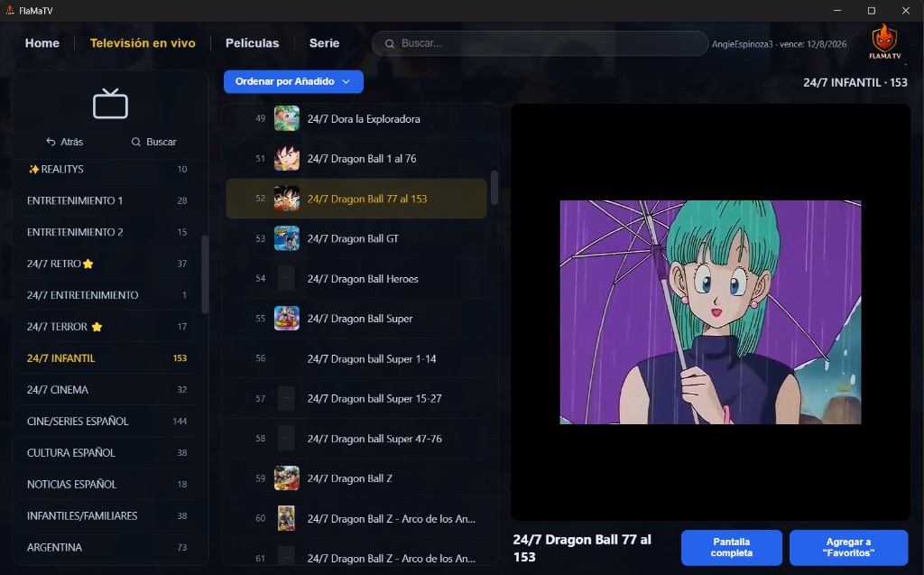The image size is (924, 575).
Task: Play channel 60 Dragon Ball Z Arco
Action: click(x=356, y=518)
